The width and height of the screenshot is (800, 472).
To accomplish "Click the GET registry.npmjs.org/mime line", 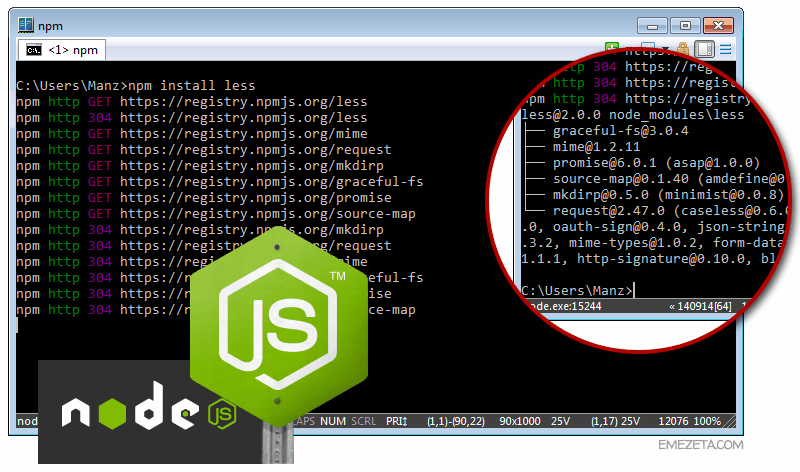I will (192, 134).
